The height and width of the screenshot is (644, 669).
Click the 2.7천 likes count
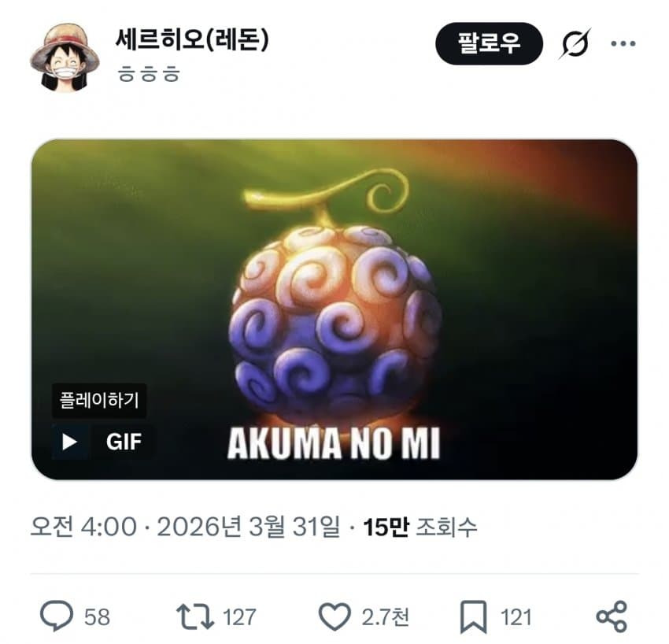(x=386, y=617)
